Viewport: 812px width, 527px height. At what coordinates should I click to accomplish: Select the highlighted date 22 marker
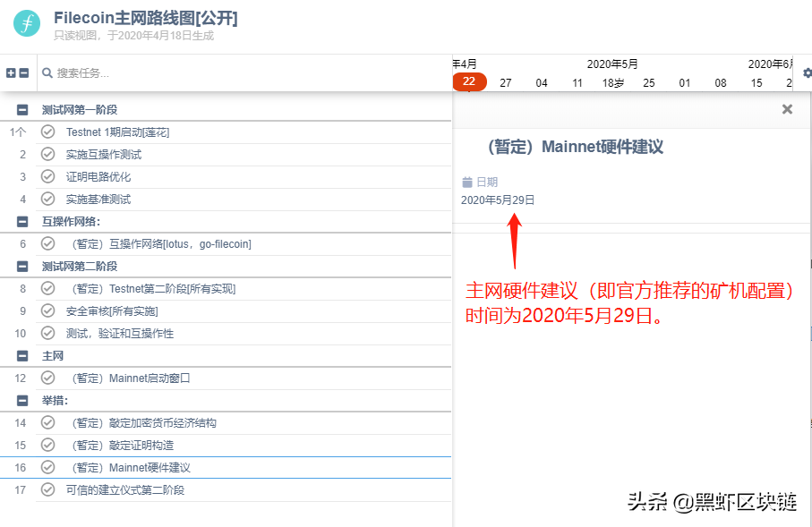pos(469,81)
